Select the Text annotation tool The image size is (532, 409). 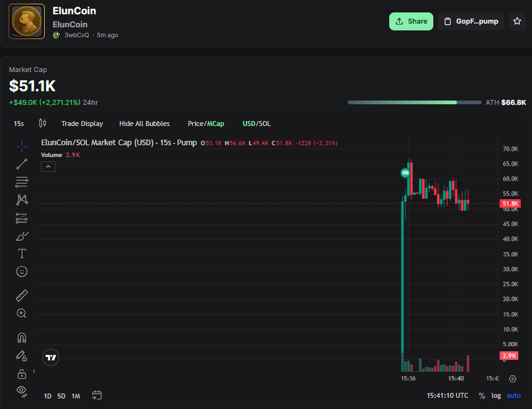22,254
